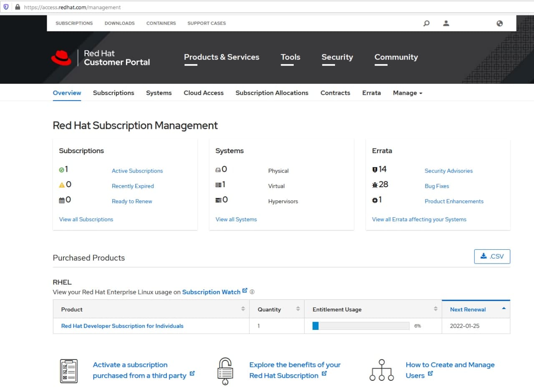Click the Bug Fixes bug icon
The height and width of the screenshot is (392, 534).
375,185
